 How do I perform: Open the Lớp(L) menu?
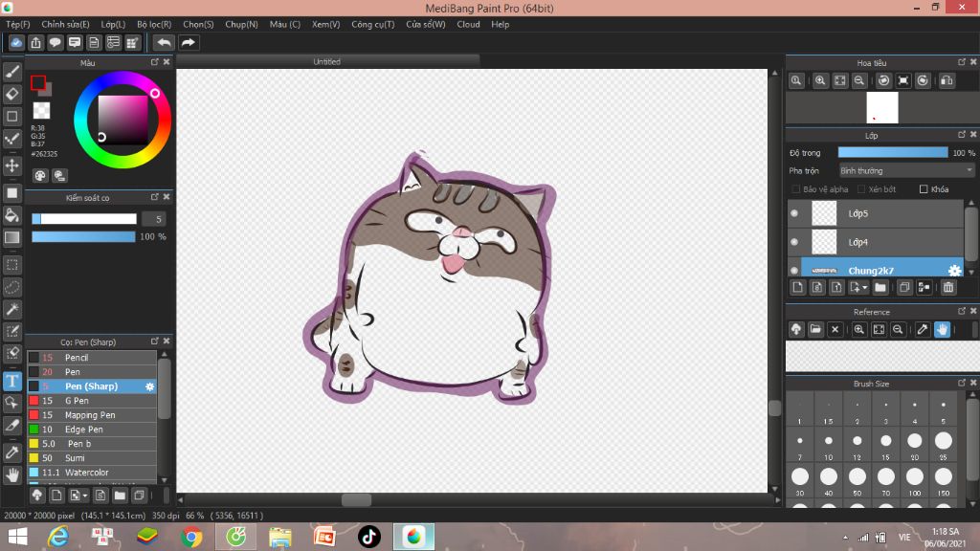point(113,24)
